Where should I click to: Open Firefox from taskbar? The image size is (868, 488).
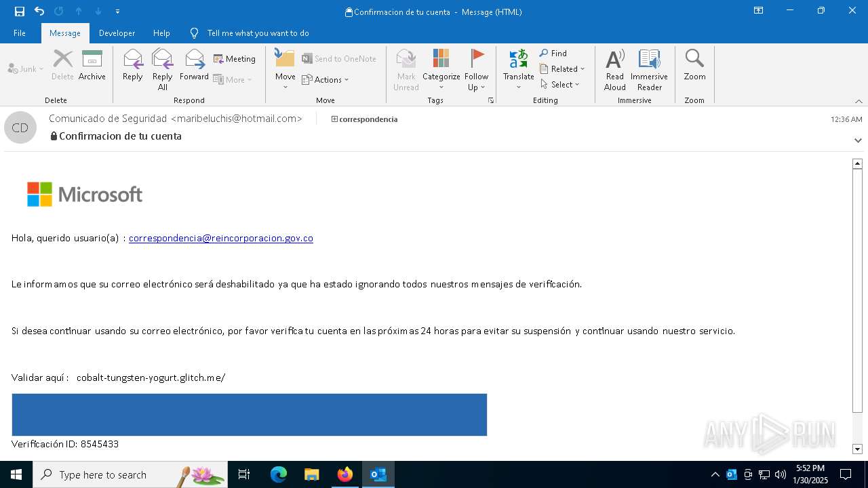tap(345, 474)
